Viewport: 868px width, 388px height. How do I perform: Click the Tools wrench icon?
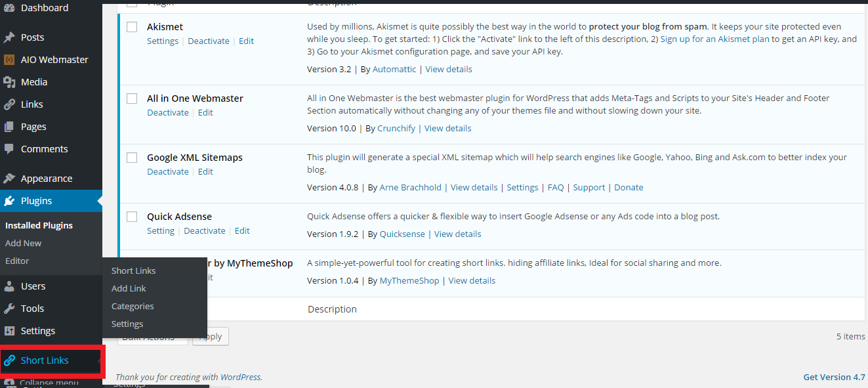9,309
